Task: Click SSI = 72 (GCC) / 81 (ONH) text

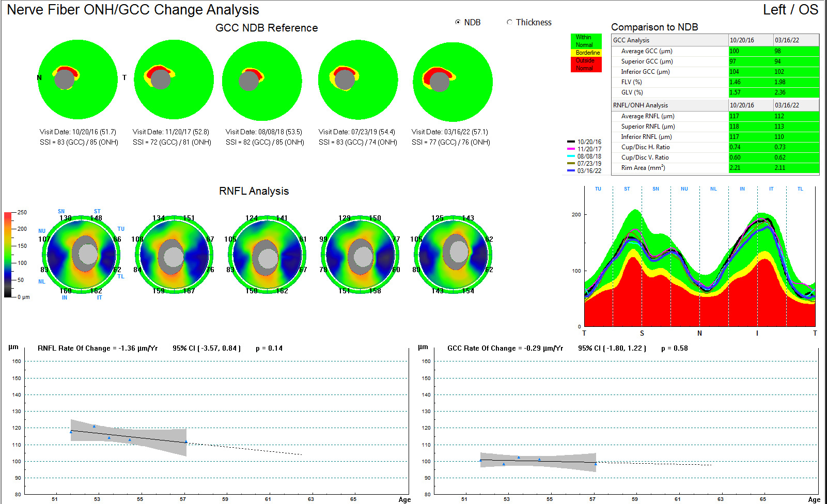Action: 172,142
